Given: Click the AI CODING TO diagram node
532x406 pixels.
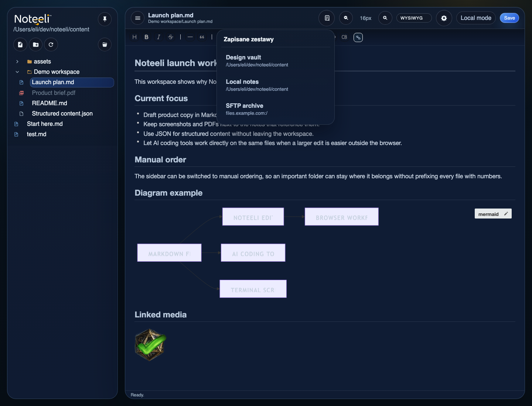Looking at the screenshot, I should pyautogui.click(x=253, y=253).
